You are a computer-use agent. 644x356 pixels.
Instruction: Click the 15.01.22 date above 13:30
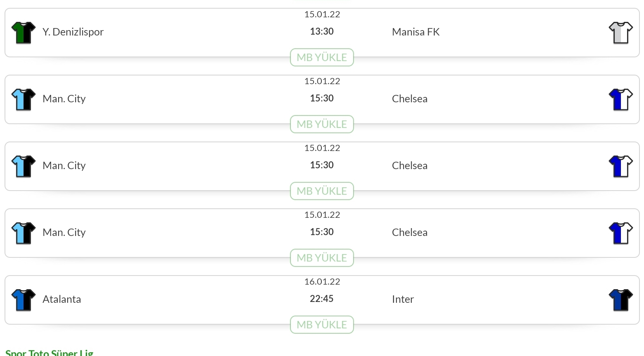point(322,14)
